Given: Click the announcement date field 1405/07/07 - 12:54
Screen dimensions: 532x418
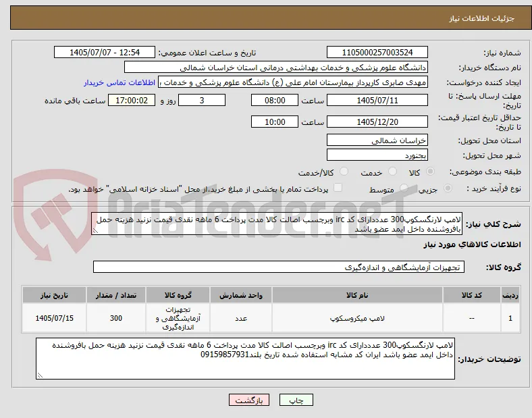Looking at the screenshot, I should [105, 53].
